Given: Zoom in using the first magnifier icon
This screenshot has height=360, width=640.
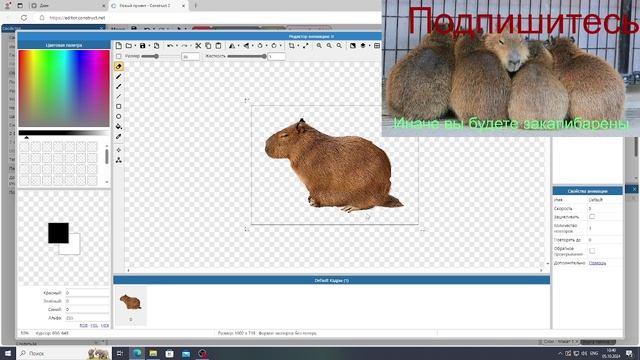Looking at the screenshot, I should pyautogui.click(x=319, y=46).
